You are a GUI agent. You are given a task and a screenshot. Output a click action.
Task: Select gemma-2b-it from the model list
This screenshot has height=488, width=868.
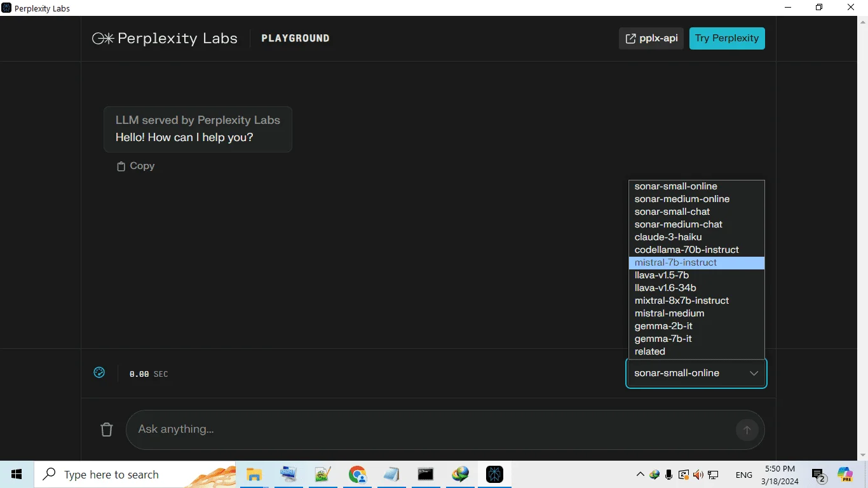pos(696,326)
